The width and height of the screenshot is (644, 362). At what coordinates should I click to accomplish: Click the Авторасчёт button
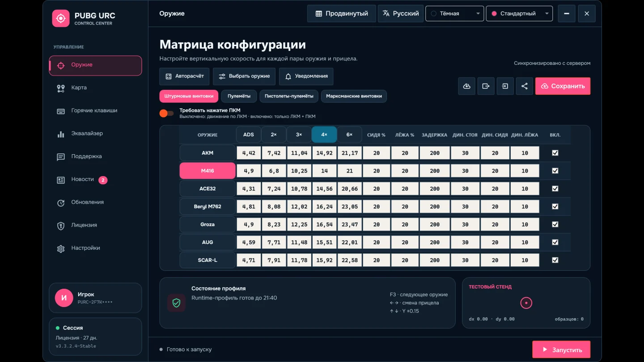coord(184,76)
